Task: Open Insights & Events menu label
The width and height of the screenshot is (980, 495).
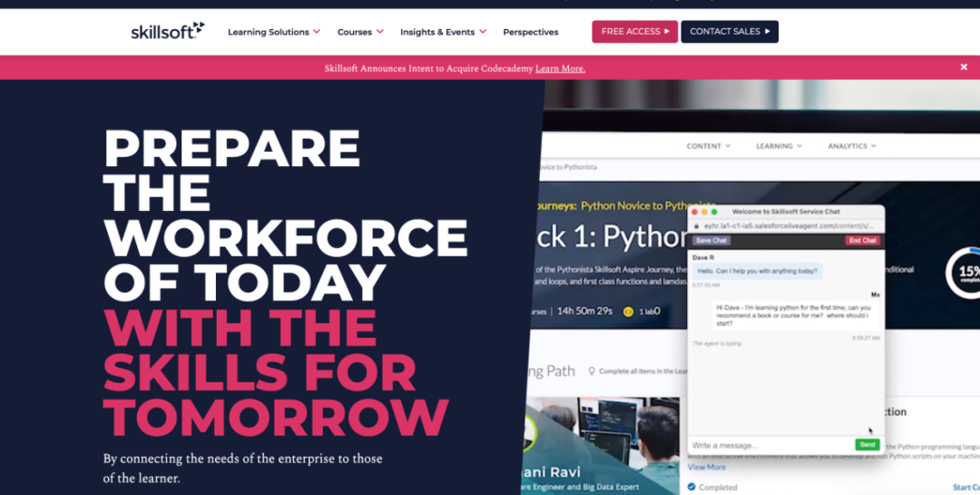Action: click(437, 32)
